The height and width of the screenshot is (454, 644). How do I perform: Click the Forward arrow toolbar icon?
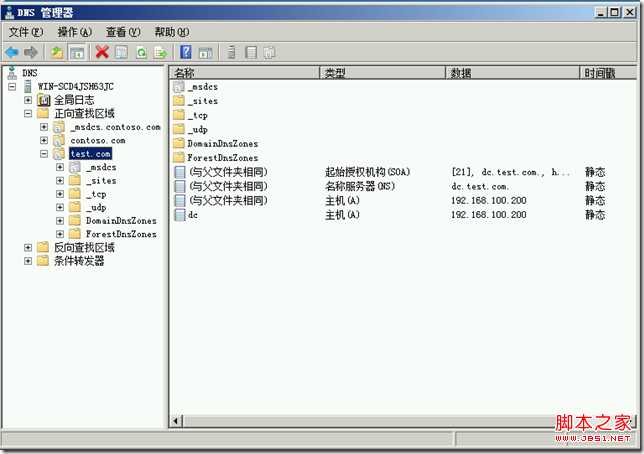[31, 52]
